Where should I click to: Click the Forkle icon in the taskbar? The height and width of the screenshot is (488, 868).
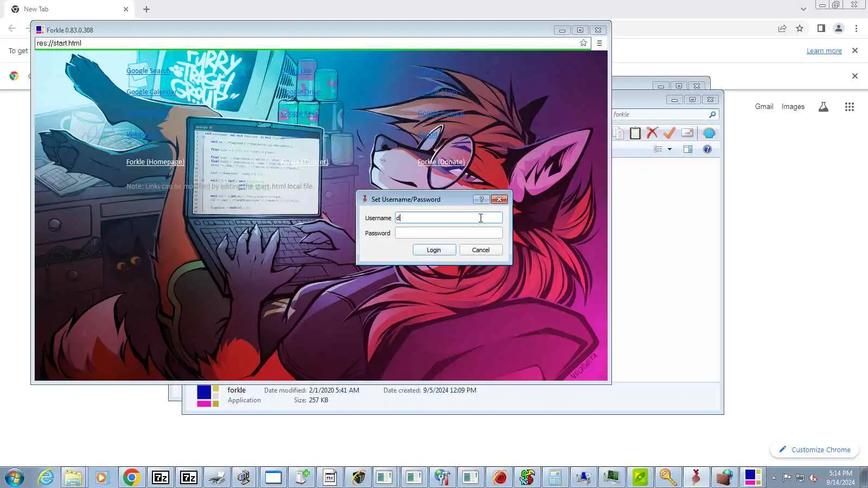pyautogui.click(x=753, y=477)
